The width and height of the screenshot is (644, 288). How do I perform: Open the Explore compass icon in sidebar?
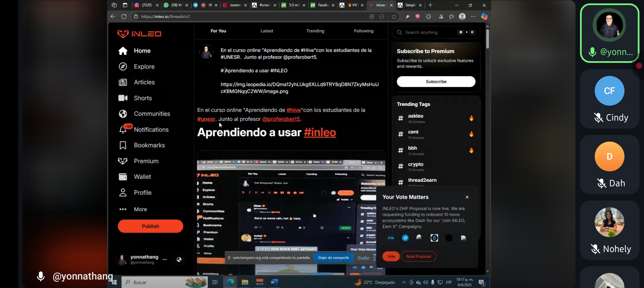click(123, 67)
